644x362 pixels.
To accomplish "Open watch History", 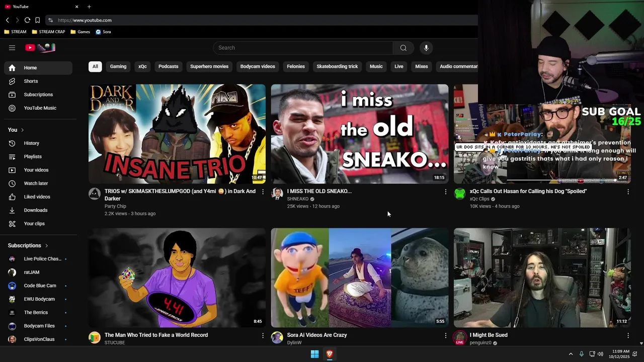I will pos(38,143).
